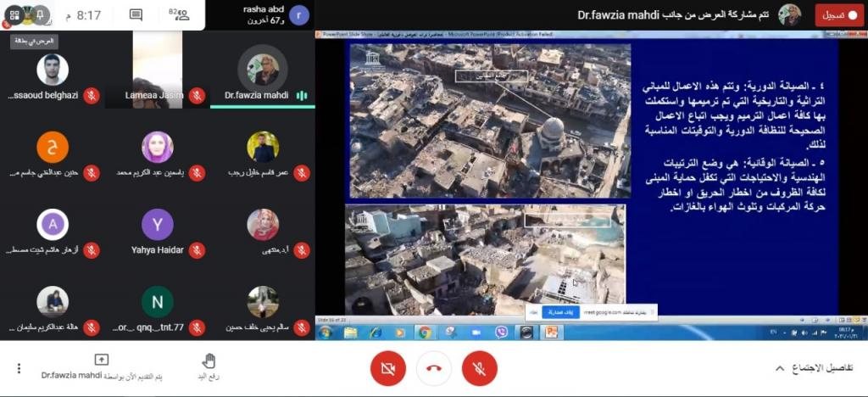The image size is (868, 397).
Task: Click Yahya Haidar's purple avatar
Action: (158, 225)
